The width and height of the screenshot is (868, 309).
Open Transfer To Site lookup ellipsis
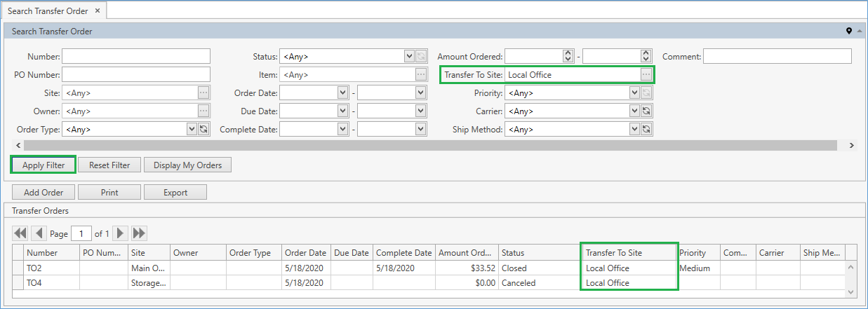[x=646, y=75]
